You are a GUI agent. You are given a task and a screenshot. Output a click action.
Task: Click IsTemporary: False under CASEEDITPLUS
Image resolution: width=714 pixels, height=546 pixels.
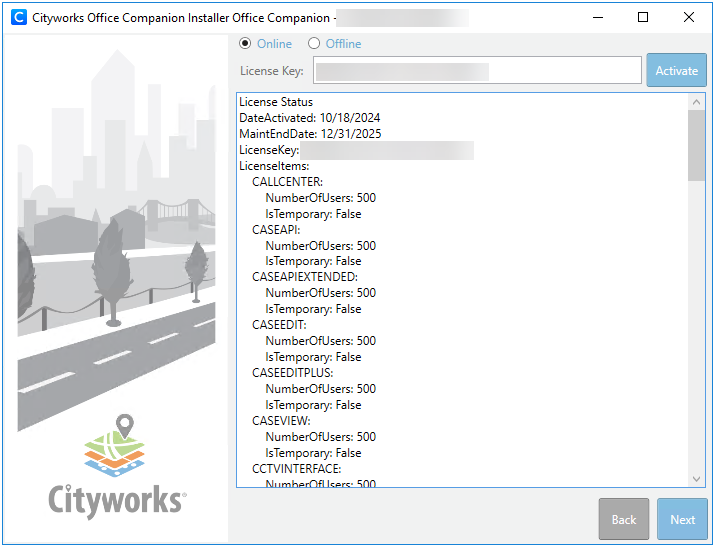point(313,405)
